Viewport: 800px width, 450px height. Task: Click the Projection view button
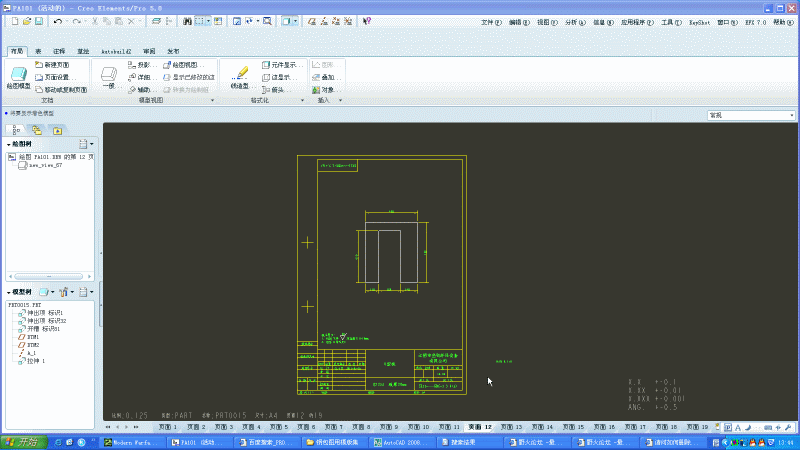tap(141, 65)
